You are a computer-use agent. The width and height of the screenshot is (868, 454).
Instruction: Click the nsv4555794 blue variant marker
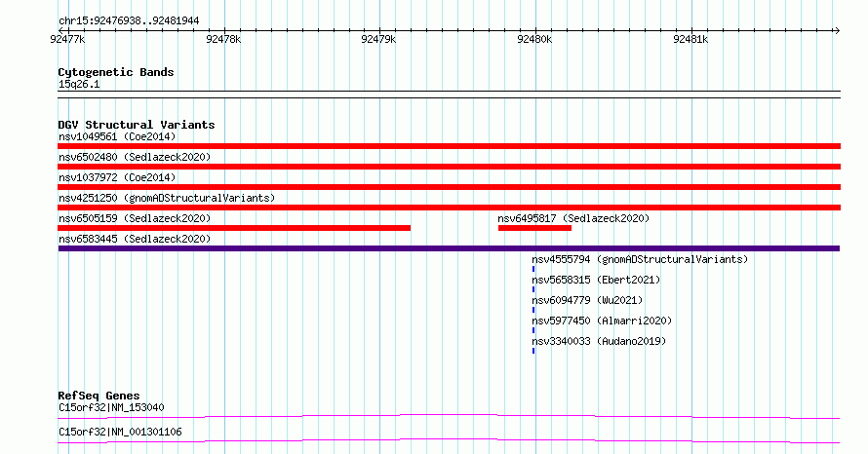(533, 269)
